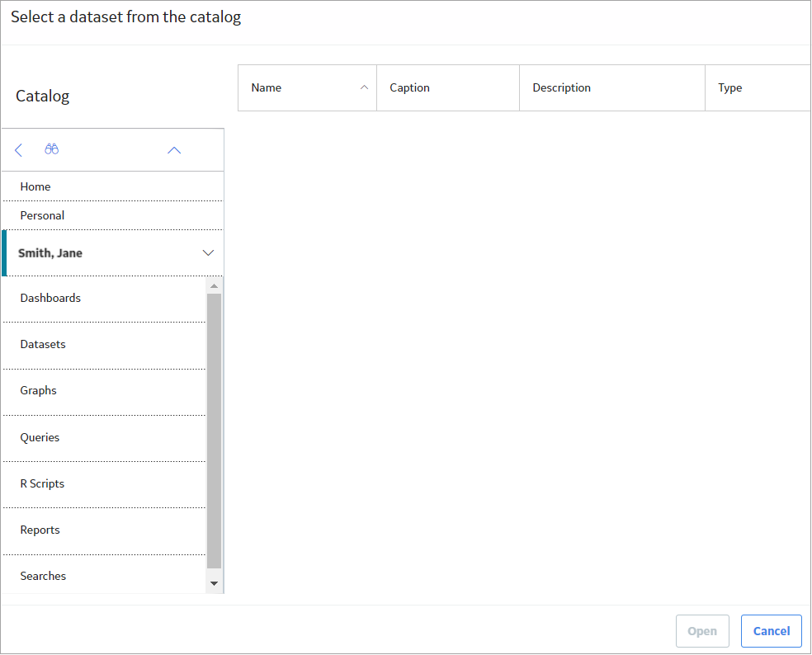Viewport: 812px width, 655px height.
Task: Click the Caption column header
Action: [x=448, y=87]
